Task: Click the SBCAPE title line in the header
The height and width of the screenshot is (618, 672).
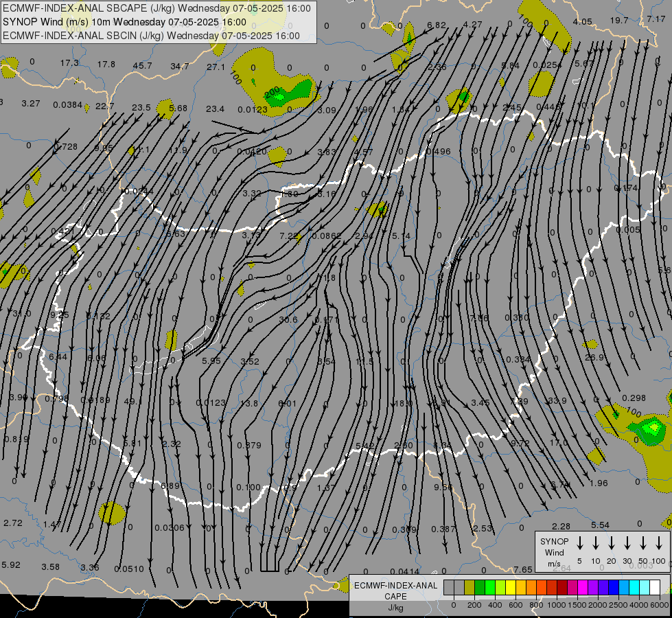Action: coord(157,8)
